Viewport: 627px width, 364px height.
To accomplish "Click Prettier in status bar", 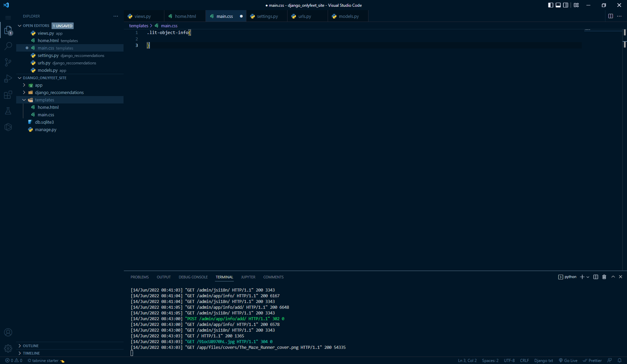I will coord(592,360).
